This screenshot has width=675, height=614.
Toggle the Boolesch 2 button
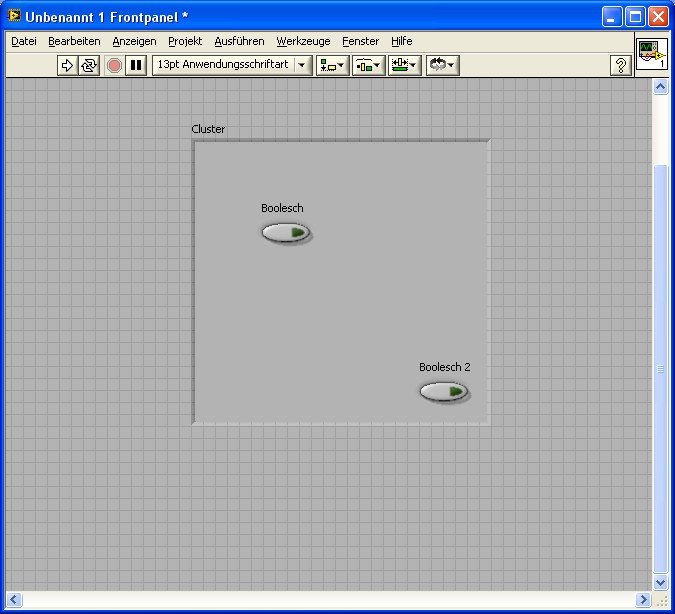pos(444,392)
